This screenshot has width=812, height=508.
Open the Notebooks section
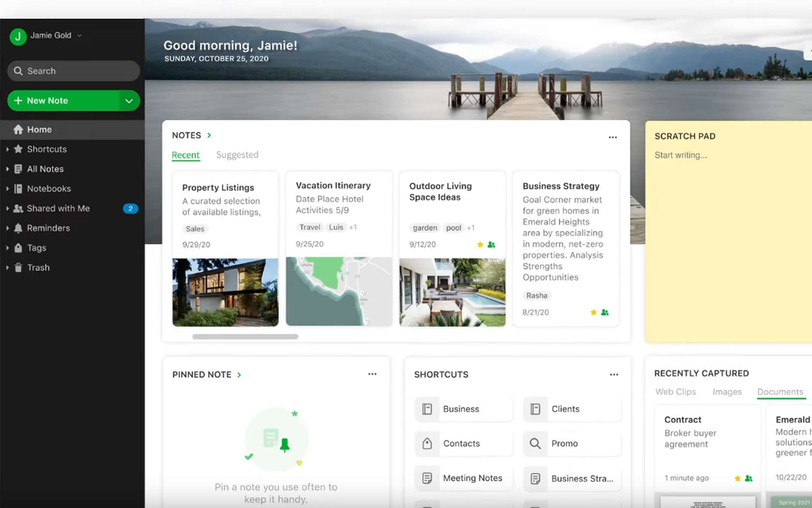[49, 189]
